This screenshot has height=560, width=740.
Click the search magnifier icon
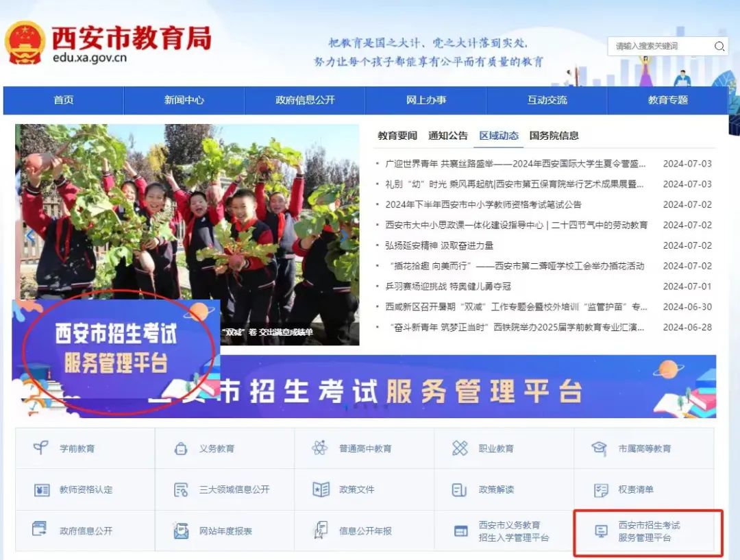tap(719, 46)
